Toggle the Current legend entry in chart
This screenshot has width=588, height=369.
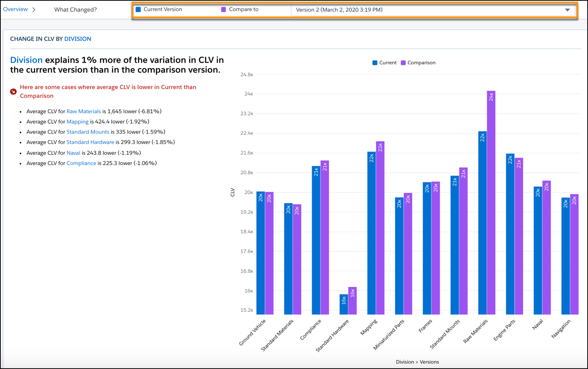pos(384,63)
